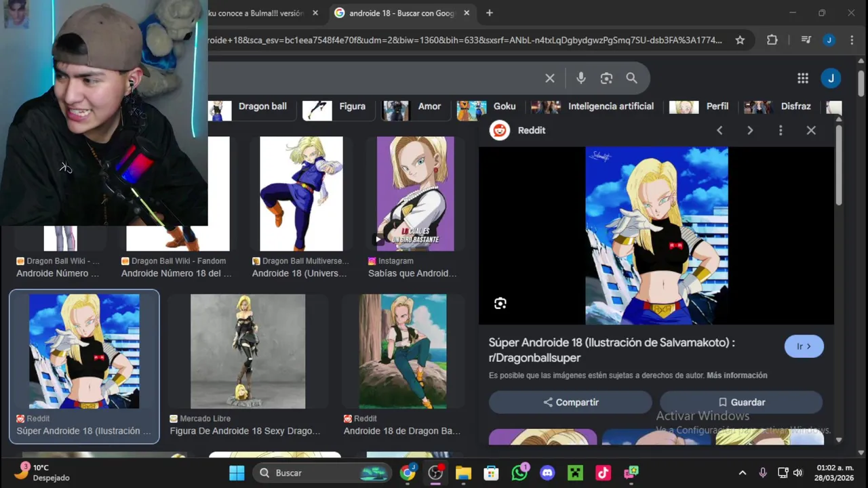The width and height of the screenshot is (868, 488).
Task: Click the large preview image of Android 18
Action: coord(656,236)
